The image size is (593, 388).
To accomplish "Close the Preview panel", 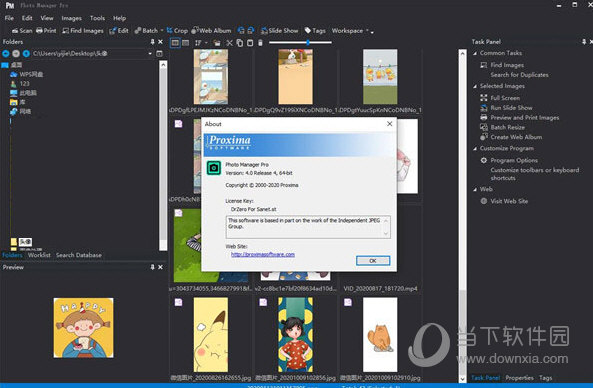I will [160, 267].
